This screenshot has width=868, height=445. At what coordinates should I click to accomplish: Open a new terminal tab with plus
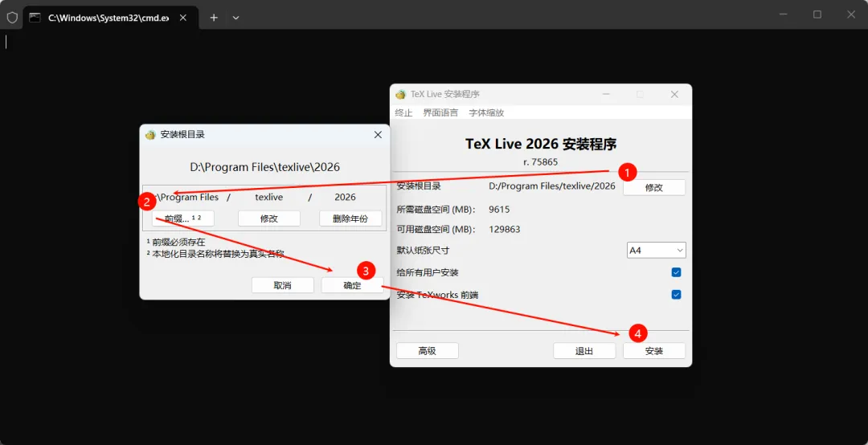214,18
